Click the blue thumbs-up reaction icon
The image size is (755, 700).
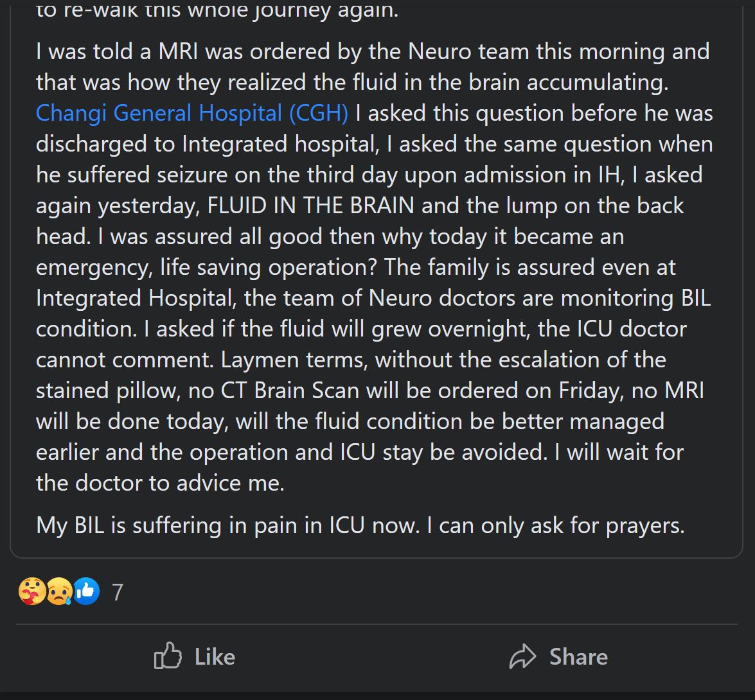(86, 591)
